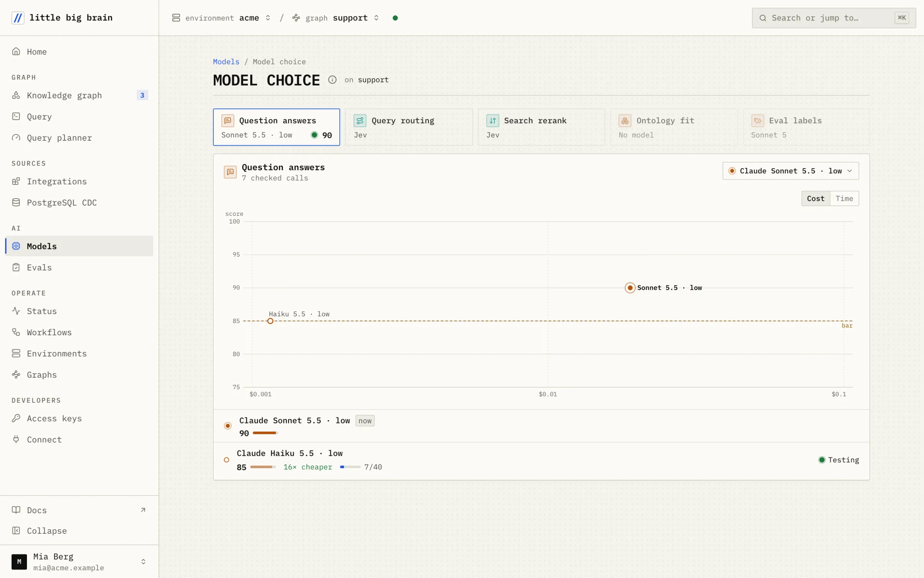The width and height of the screenshot is (924, 578).
Task: Click the Haiku 5.5 low chart point
Action: (x=270, y=321)
